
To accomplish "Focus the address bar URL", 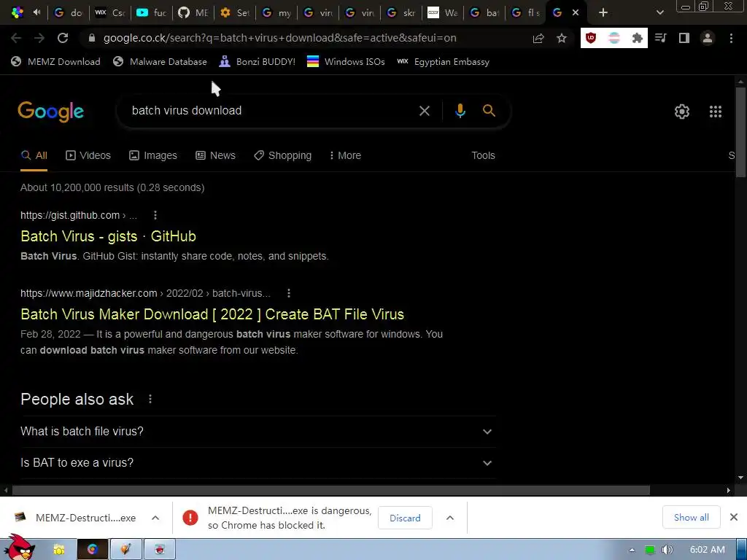I will coord(280,38).
